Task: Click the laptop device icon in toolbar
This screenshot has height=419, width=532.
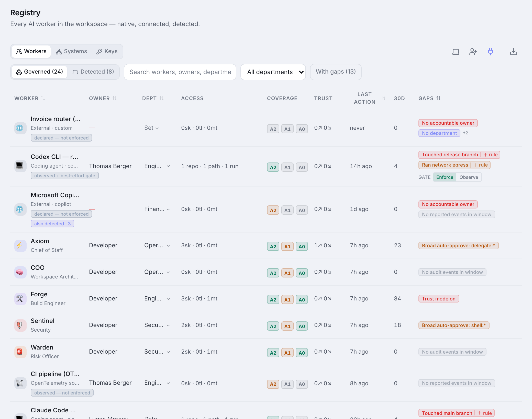Action: point(456,52)
